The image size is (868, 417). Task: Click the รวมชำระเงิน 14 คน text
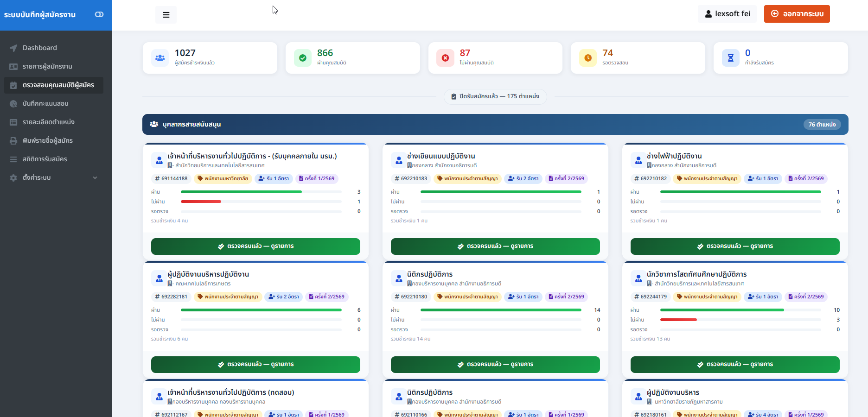click(410, 339)
